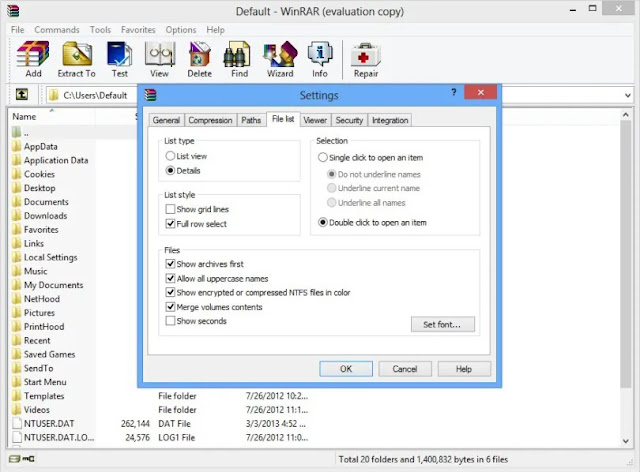Select the Videos folder icon
Viewport: 640px width, 472px height.
[x=16, y=410]
